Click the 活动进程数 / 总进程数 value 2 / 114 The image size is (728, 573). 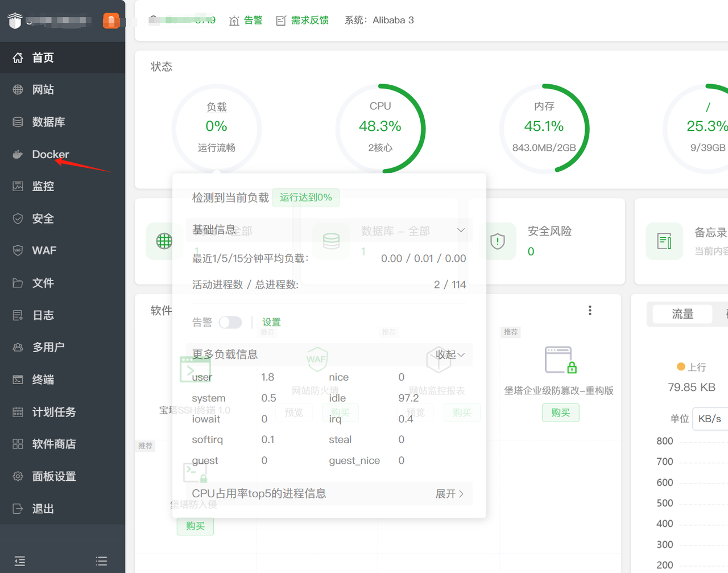coord(450,285)
